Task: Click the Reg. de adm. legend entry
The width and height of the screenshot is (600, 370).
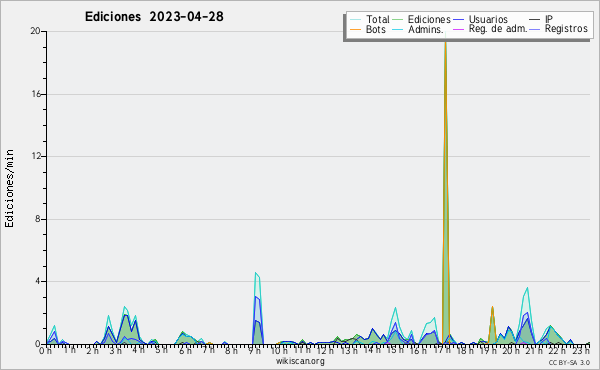Action: [490, 29]
